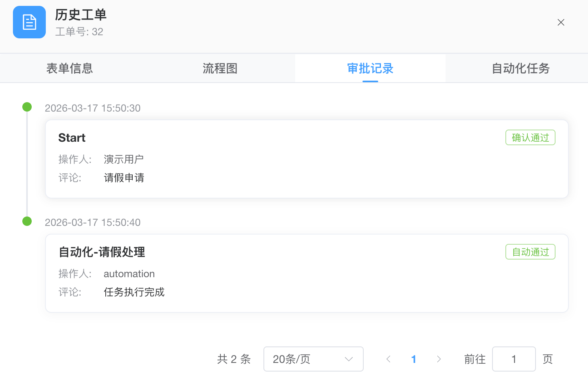Click the 确认通过 status tag
Viewport: 588px width, 386px height.
point(530,137)
